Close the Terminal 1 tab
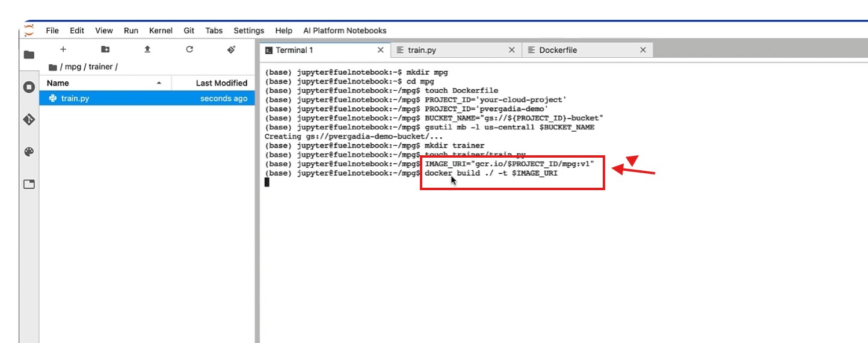The width and height of the screenshot is (868, 343). pyautogui.click(x=380, y=50)
